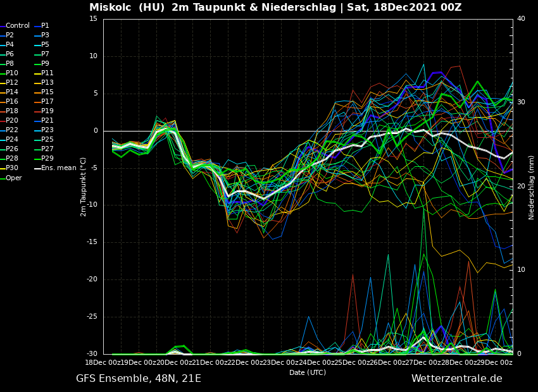The image size is (538, 392).
Task: Click the Wetterzentrale.de source text
Action: (456, 379)
